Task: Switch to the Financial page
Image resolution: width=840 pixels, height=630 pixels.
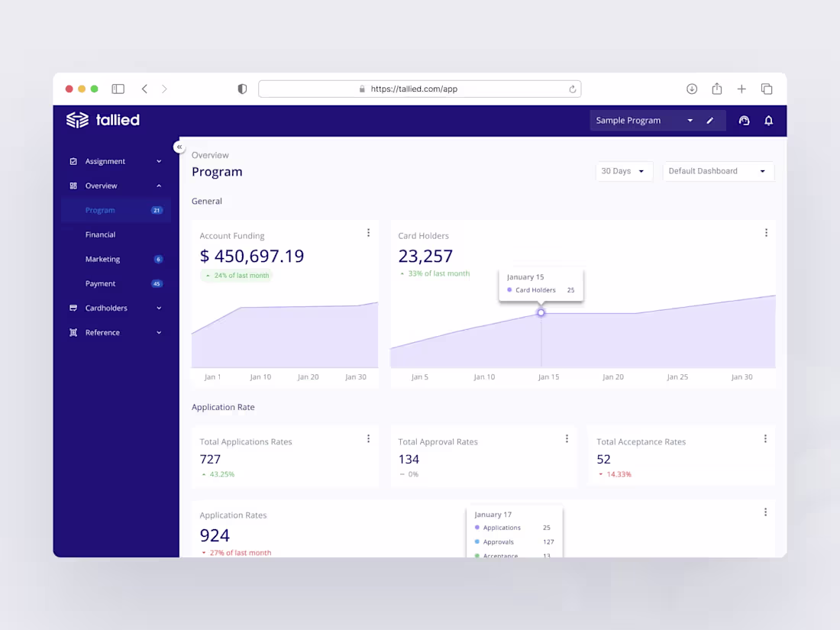Action: click(100, 234)
